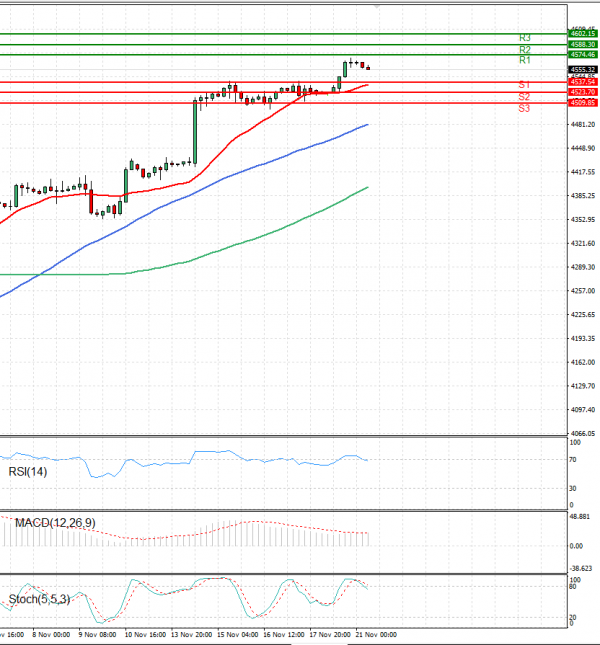Click the 4193.35 price axis value
The height and width of the screenshot is (645, 600).
point(583,339)
